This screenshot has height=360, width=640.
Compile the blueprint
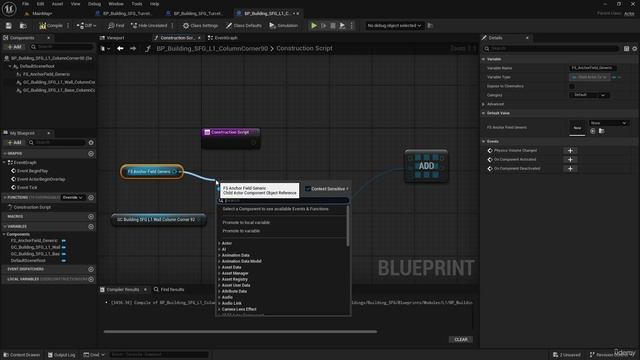point(51,26)
